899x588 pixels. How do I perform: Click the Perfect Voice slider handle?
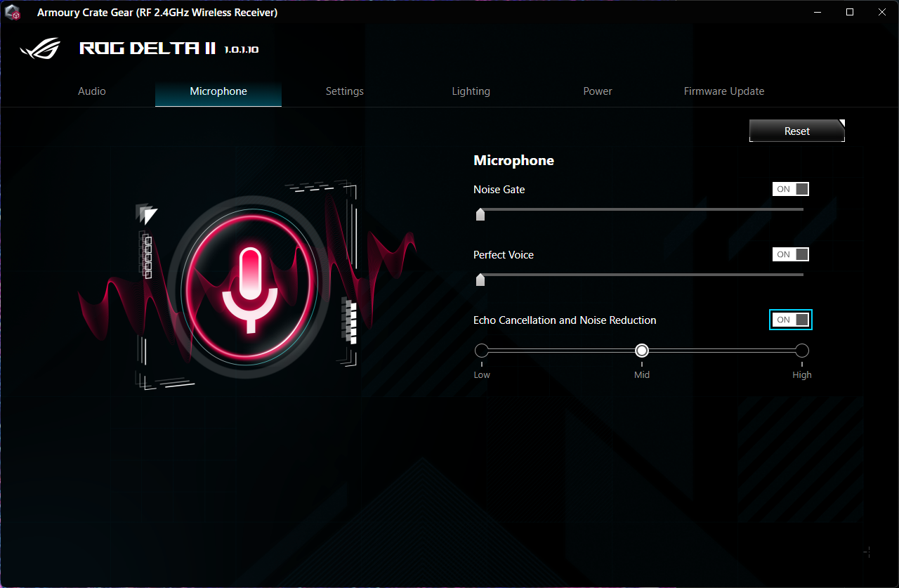pos(480,280)
